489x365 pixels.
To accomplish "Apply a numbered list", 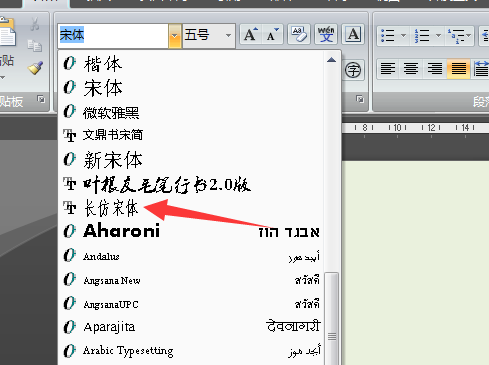I will point(422,35).
